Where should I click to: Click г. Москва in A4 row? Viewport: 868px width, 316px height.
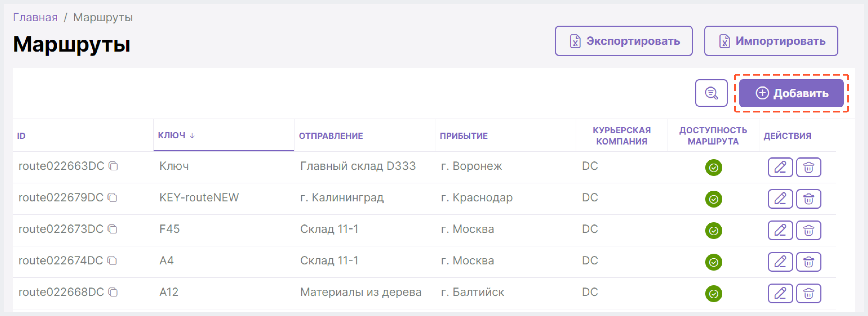(467, 260)
